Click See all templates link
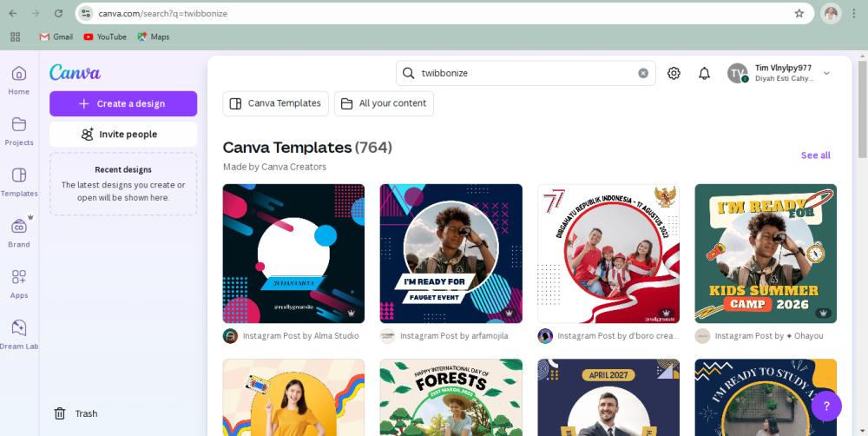Screen dimensions: 868x436 (815, 155)
